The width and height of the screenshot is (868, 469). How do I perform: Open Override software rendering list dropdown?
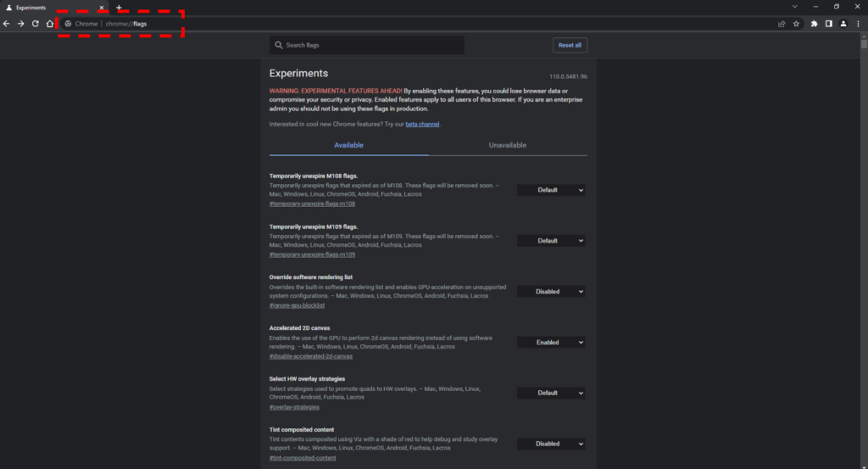point(551,292)
